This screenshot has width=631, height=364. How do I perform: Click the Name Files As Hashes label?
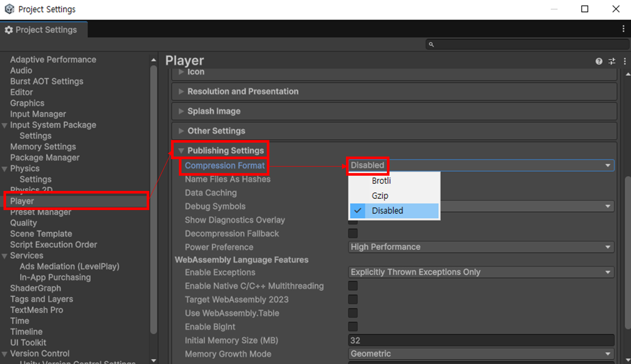point(228,179)
